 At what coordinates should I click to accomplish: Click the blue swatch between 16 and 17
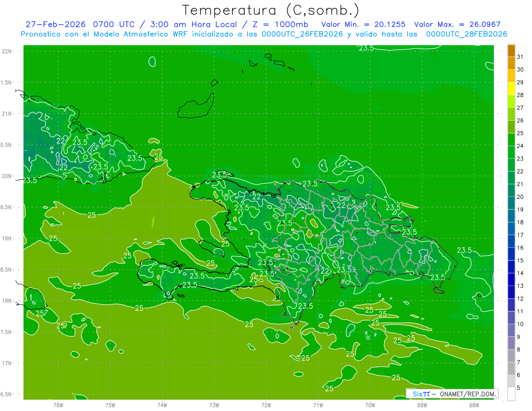pyautogui.click(x=511, y=241)
